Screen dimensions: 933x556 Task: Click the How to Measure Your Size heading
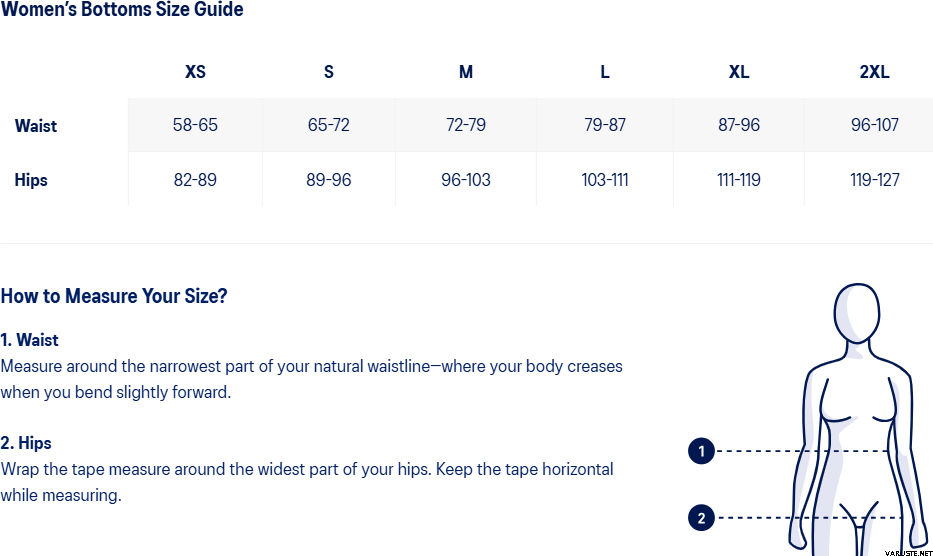[114, 296]
